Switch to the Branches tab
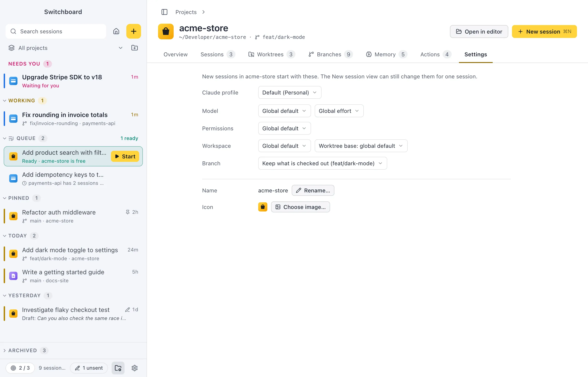588x377 pixels. click(331, 54)
